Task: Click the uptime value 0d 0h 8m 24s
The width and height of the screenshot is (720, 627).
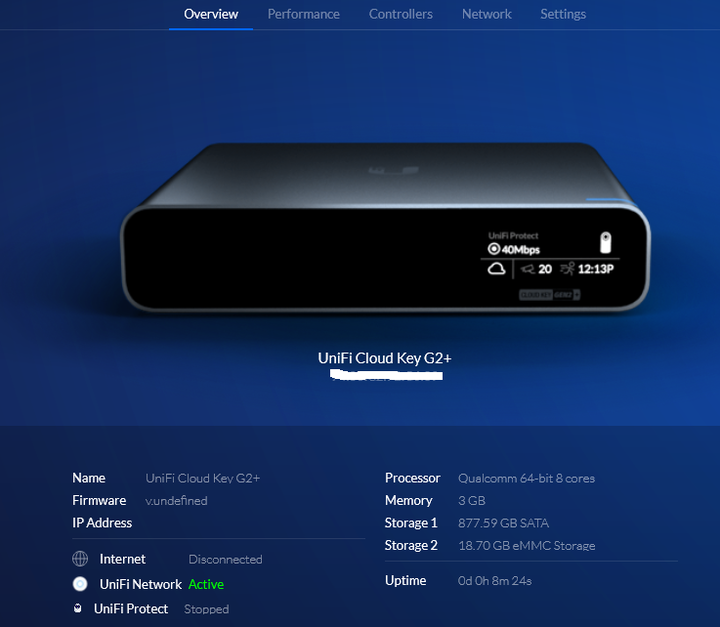Action: click(495, 581)
